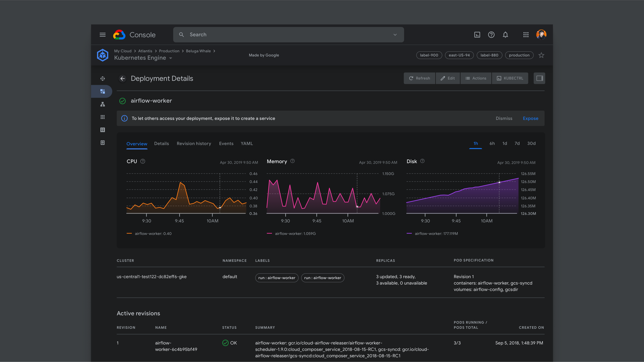Switch to the Details tab
Viewport: 644px width, 362px height.
click(161, 144)
